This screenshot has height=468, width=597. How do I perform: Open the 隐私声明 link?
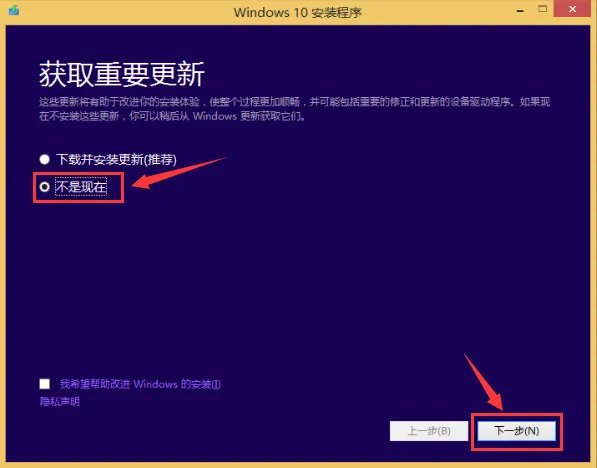click(60, 401)
